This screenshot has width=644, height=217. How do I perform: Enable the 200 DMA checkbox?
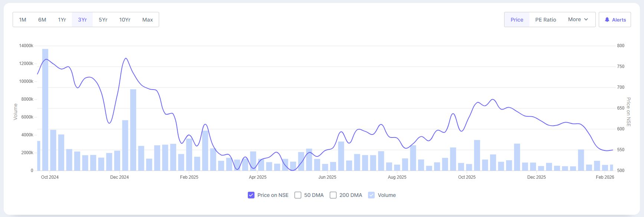coord(333,195)
